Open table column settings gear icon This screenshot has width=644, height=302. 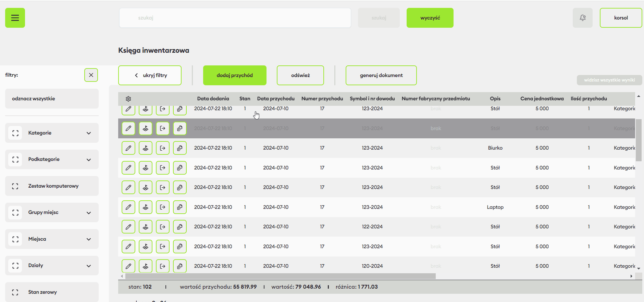click(x=128, y=99)
